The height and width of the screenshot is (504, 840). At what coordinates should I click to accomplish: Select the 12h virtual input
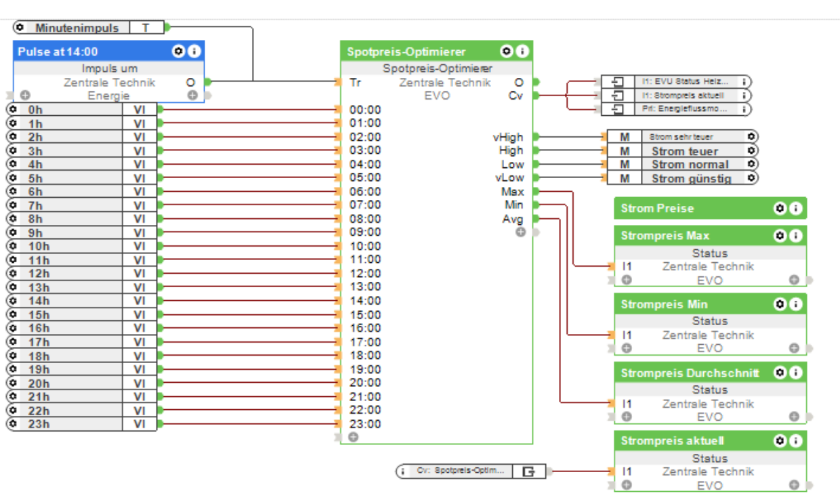(68, 274)
